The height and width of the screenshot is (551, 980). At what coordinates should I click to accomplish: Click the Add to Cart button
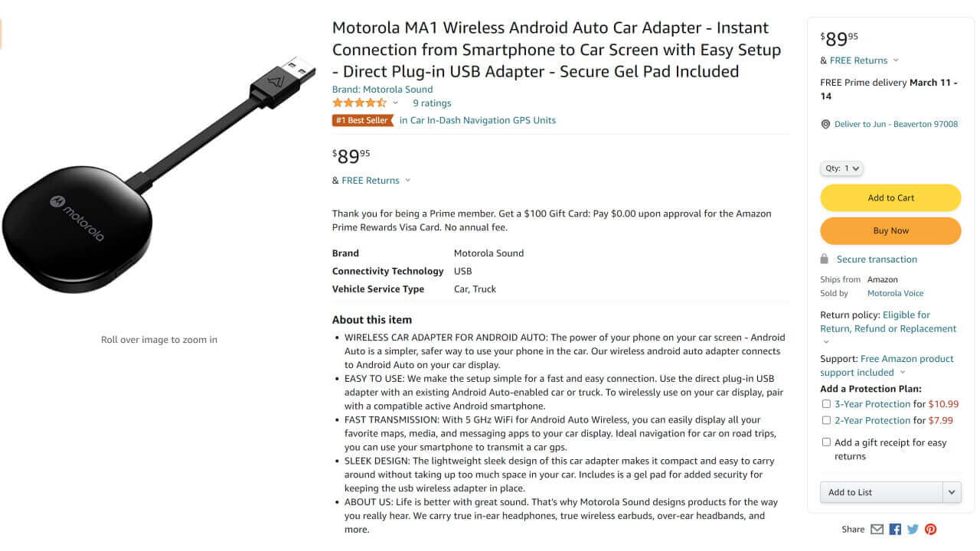890,197
